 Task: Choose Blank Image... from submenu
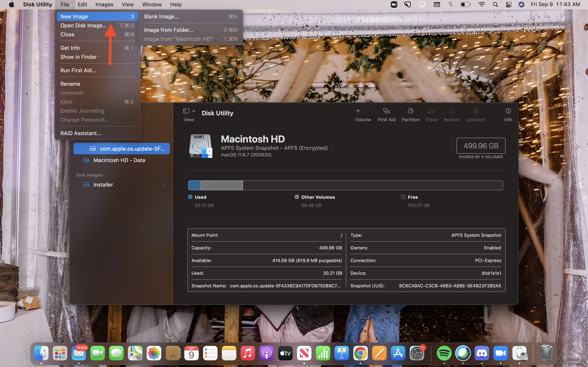[x=190, y=17]
